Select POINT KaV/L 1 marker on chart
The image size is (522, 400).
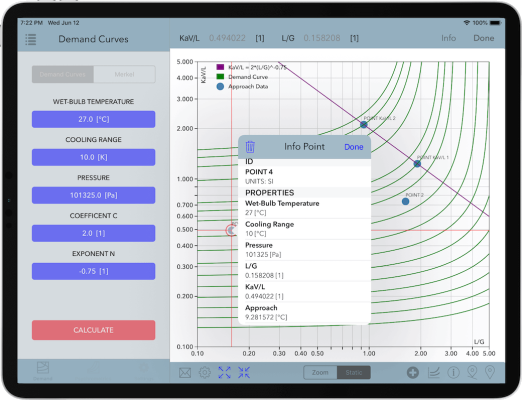point(417,164)
